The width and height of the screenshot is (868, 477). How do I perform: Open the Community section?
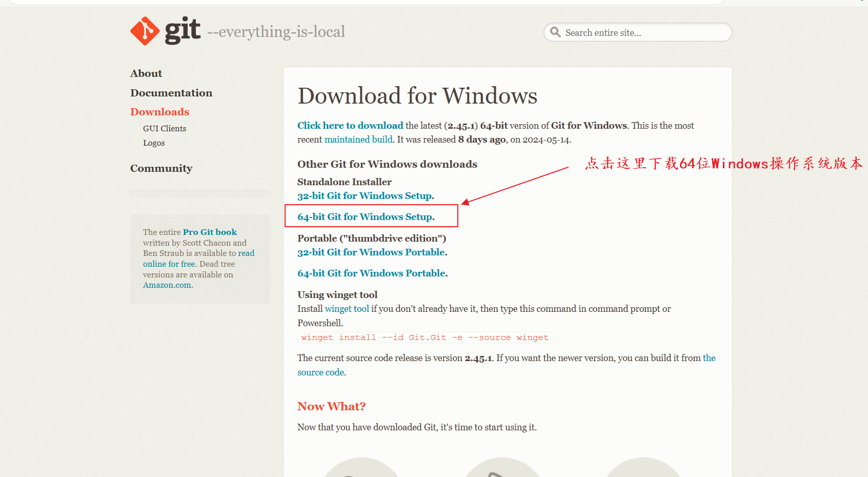162,168
